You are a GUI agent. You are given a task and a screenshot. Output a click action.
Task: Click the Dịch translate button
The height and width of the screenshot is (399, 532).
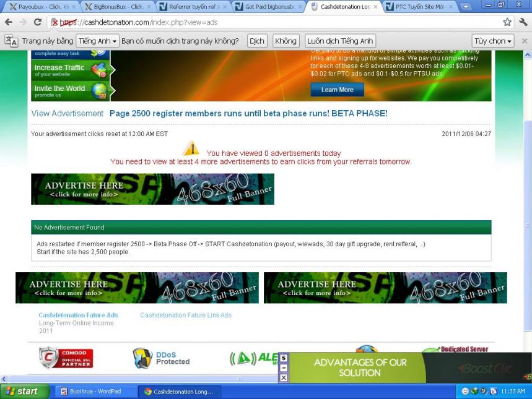[x=257, y=41]
